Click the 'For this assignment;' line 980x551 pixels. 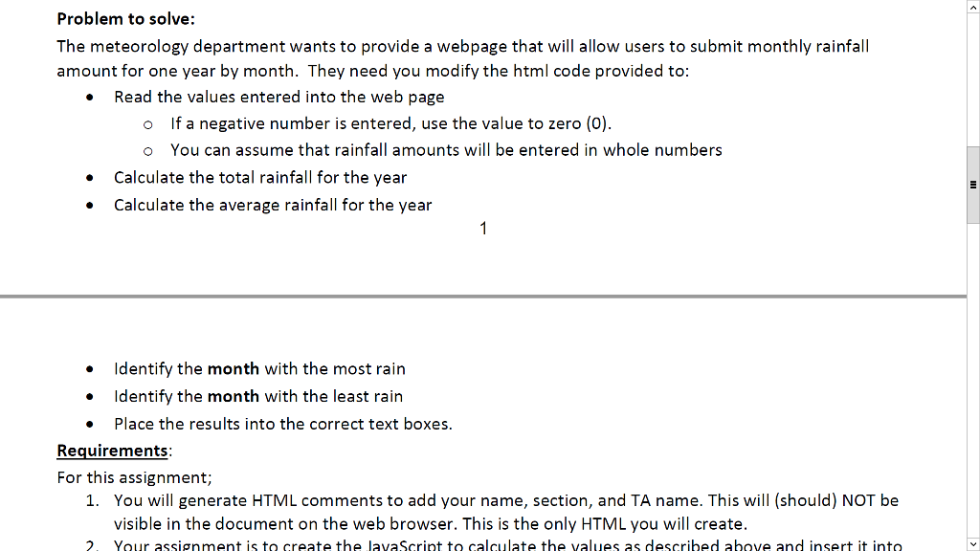(134, 477)
